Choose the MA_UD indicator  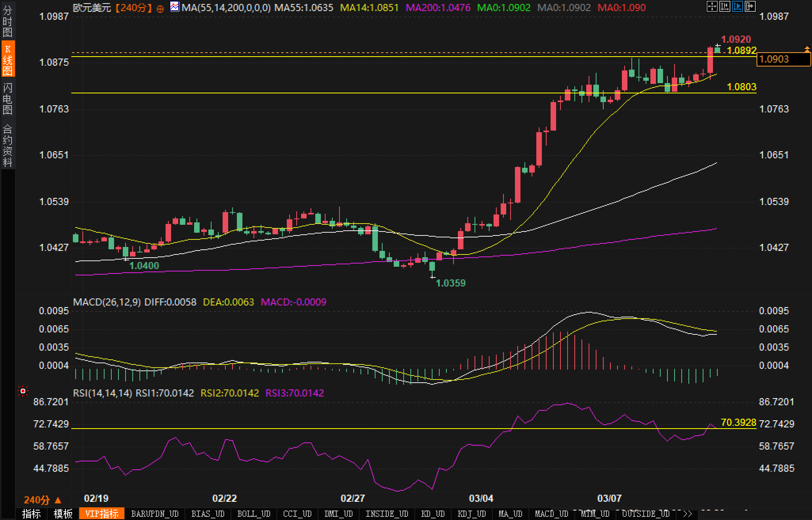[511, 514]
